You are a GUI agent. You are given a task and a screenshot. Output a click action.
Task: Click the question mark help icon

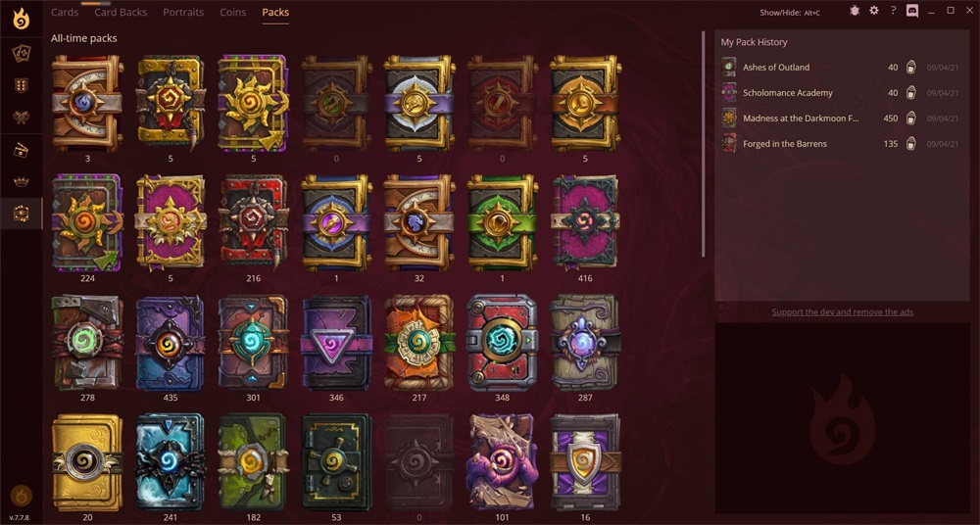coord(893,11)
